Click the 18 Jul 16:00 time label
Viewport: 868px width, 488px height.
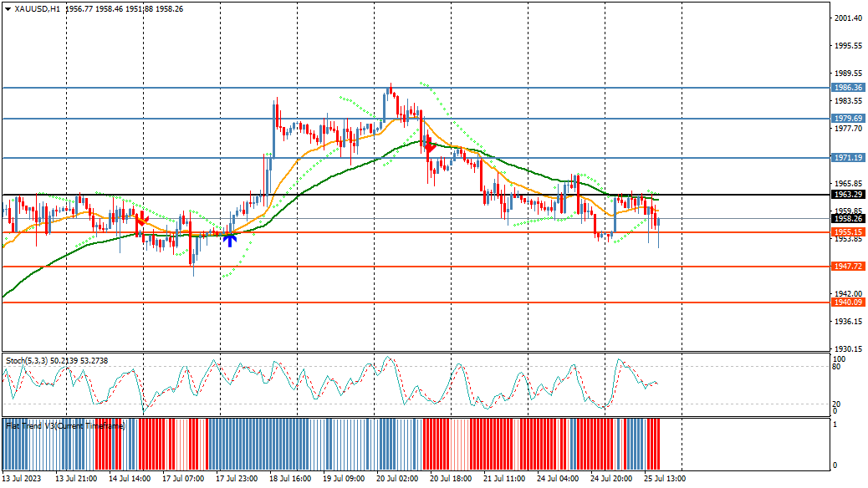(x=290, y=479)
